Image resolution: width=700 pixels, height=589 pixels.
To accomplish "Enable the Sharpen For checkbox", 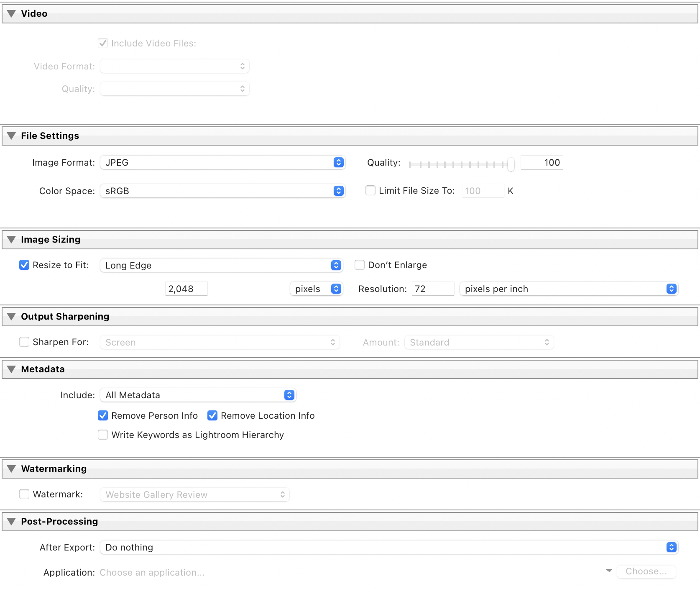I will pos(24,342).
